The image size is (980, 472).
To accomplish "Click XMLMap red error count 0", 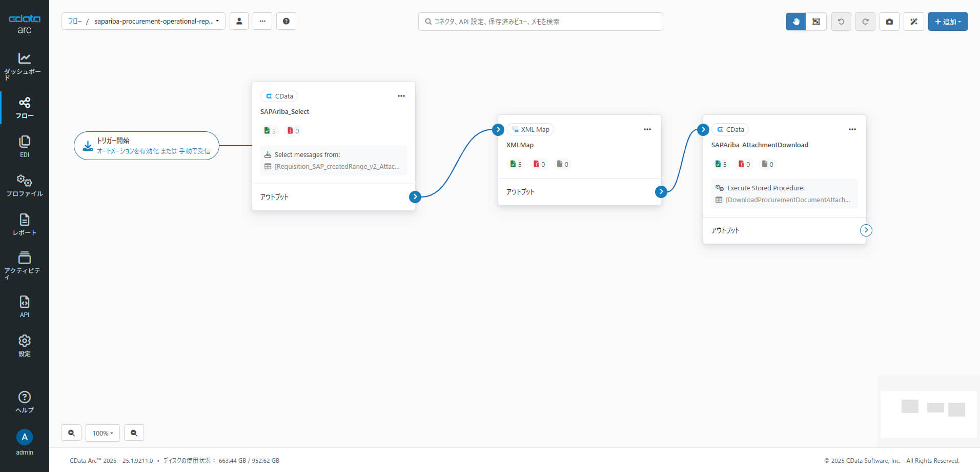I will coord(539,164).
